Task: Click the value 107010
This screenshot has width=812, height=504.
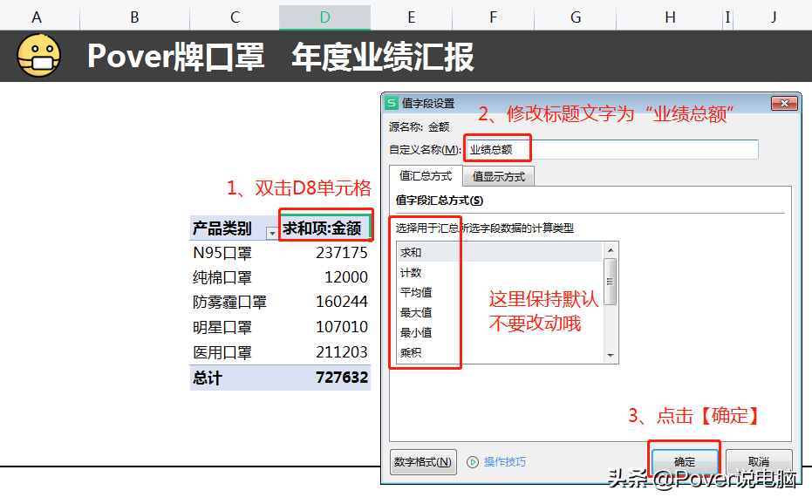Action: point(342,327)
